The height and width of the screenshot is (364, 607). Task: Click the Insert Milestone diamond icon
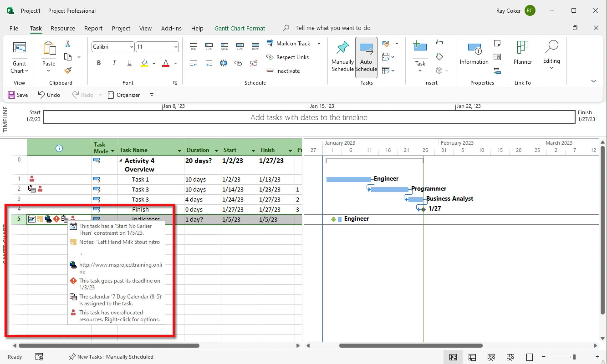(439, 57)
